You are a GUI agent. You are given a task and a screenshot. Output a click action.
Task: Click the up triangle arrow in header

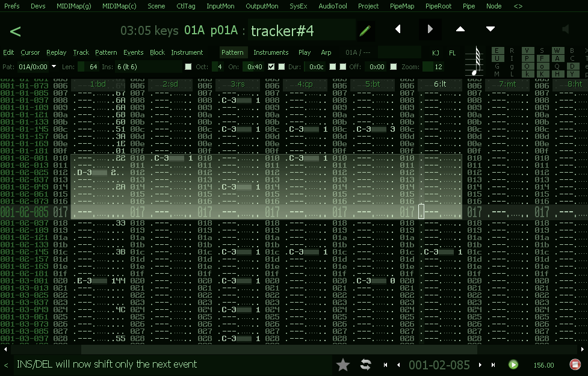(x=460, y=29)
